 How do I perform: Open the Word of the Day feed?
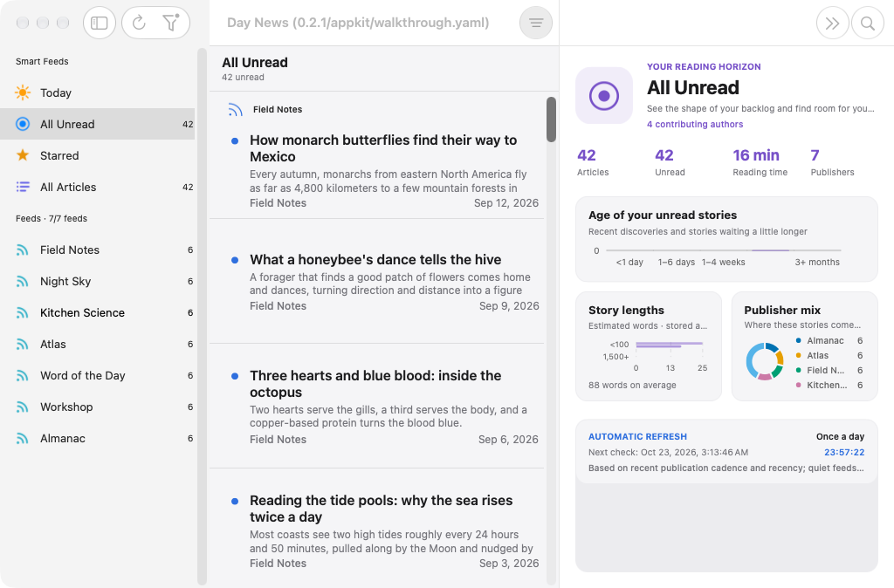(x=98, y=375)
